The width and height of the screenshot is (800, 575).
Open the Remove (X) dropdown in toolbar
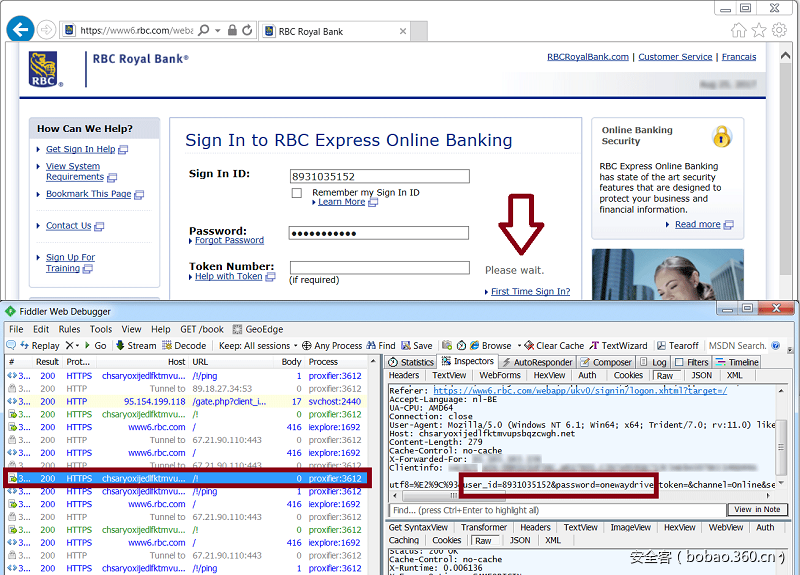[73, 346]
